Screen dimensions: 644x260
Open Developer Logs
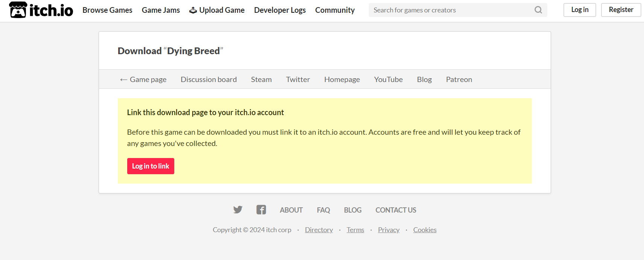tap(280, 10)
